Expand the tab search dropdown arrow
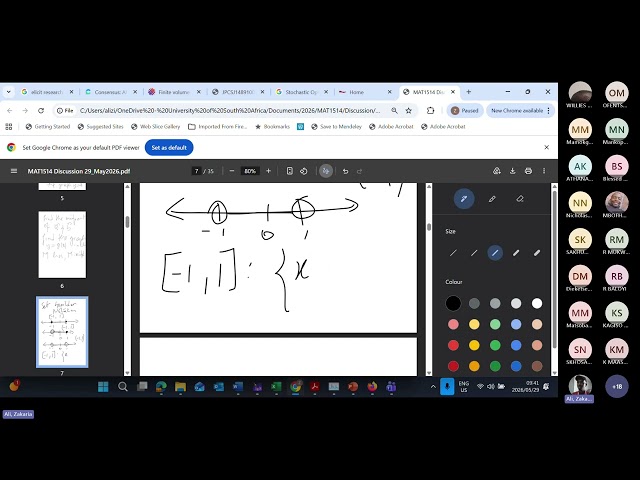640x480 pixels. click(9, 92)
